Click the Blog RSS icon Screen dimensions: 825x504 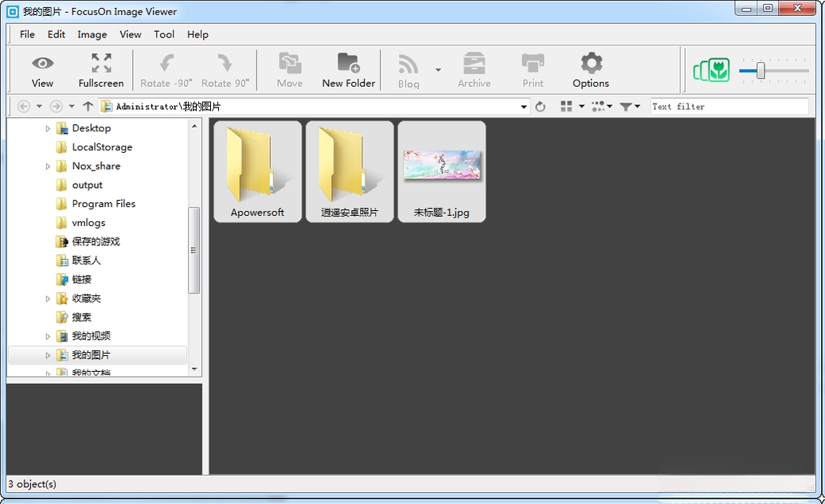[409, 64]
